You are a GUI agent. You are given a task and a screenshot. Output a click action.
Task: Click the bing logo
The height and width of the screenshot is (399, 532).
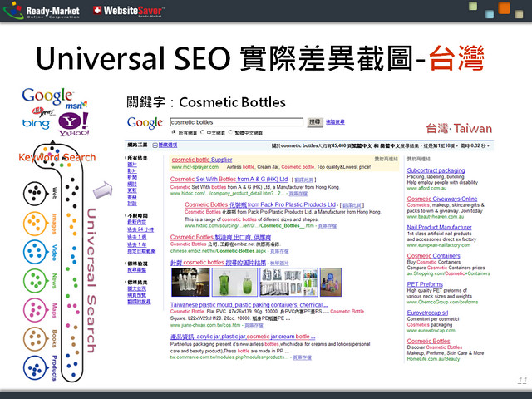point(36,124)
